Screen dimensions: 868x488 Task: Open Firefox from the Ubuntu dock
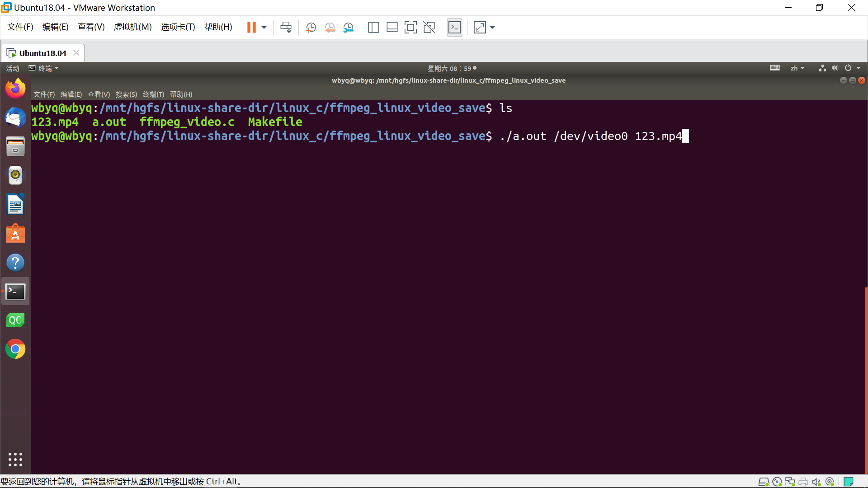[15, 88]
